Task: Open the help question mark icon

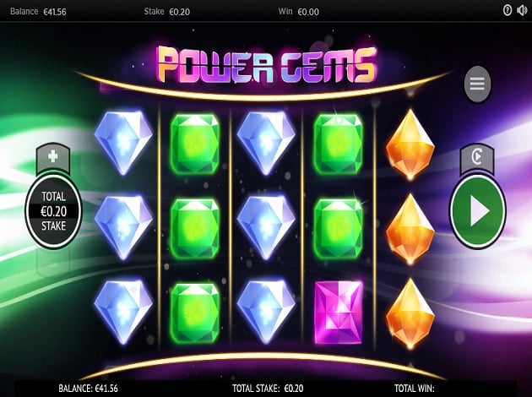Action: (x=508, y=11)
